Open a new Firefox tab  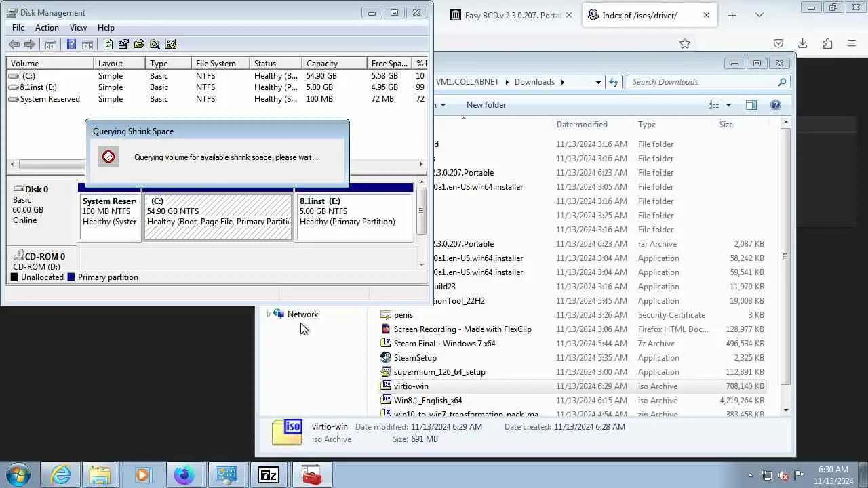pos(732,15)
